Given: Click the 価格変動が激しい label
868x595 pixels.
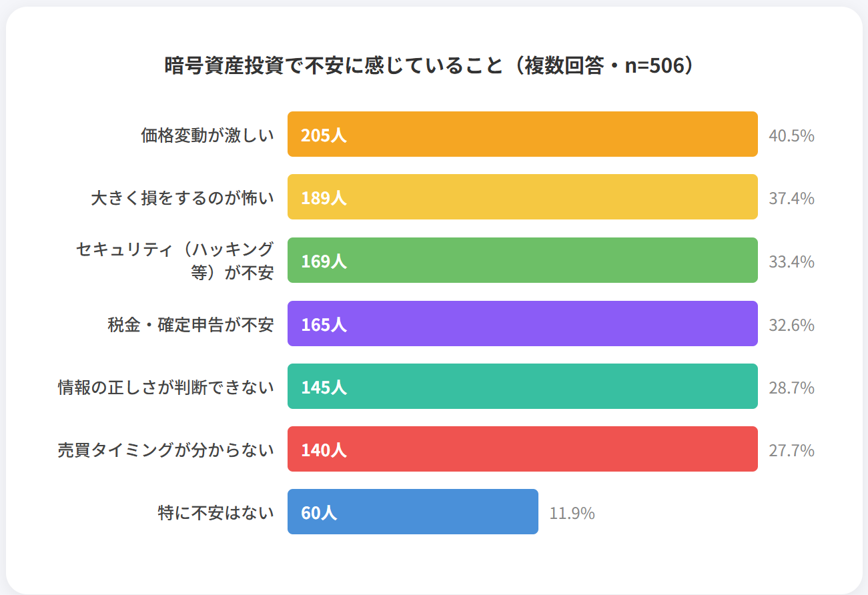Looking at the screenshot, I should point(207,135).
